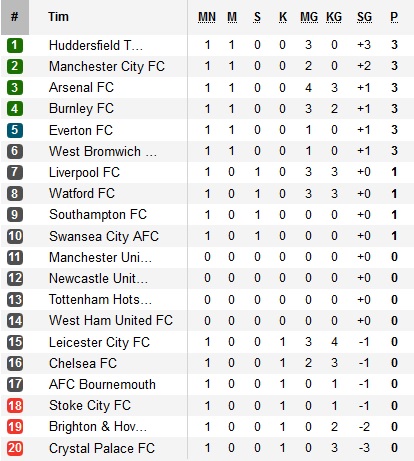This screenshot has width=414, height=461.
Task: Select the Chelsea FC row name
Action: pyautogui.click(x=83, y=363)
